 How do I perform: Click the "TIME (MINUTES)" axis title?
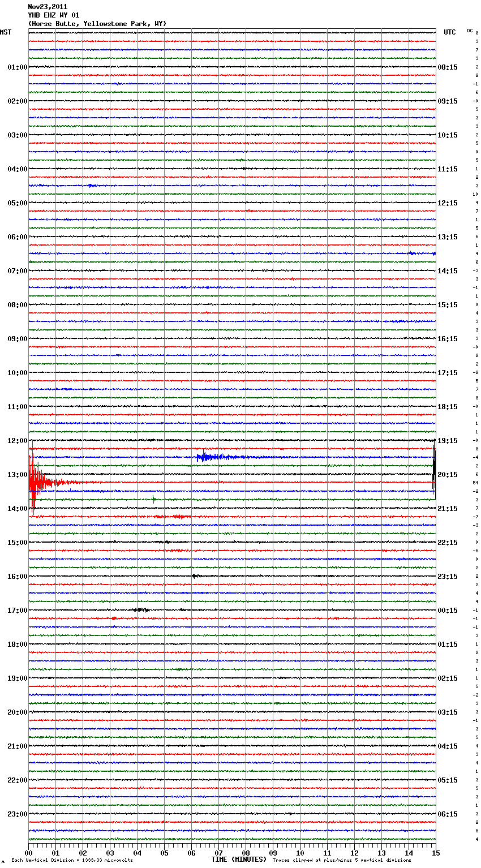(239, 860)
